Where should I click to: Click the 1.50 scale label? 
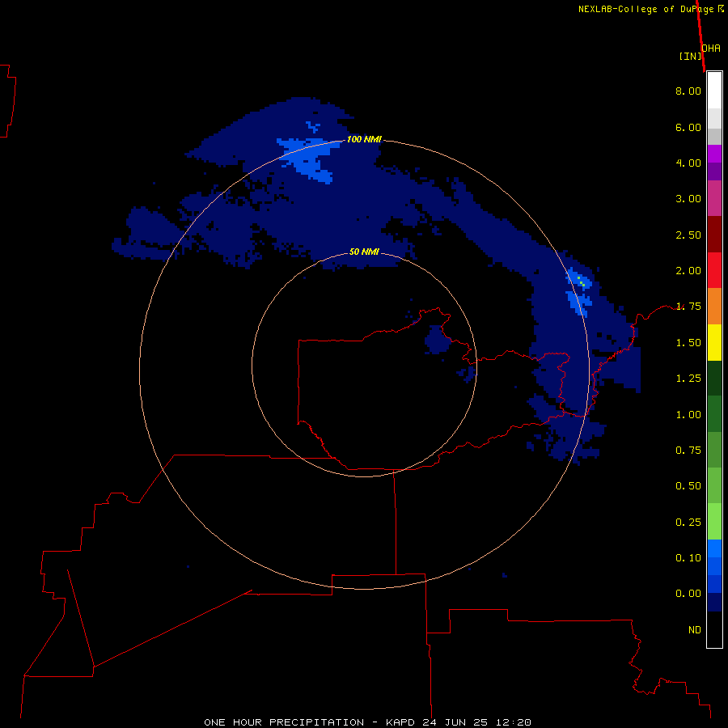[688, 343]
